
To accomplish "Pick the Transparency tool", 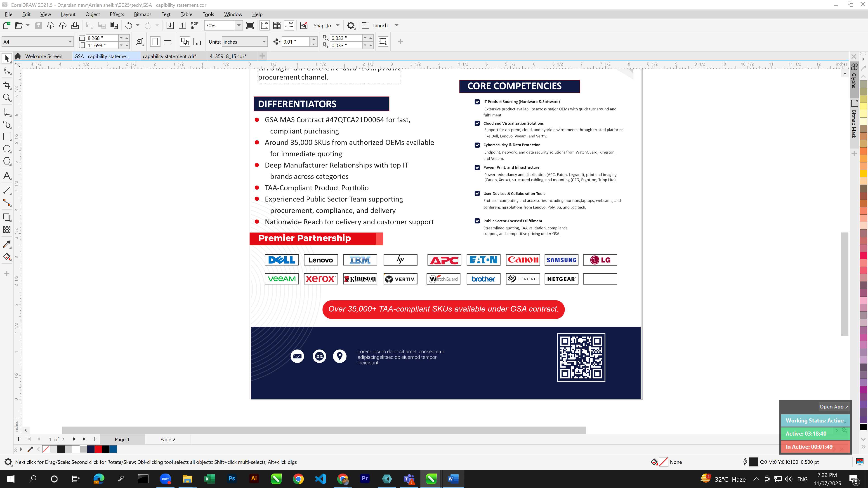I will click(x=7, y=229).
